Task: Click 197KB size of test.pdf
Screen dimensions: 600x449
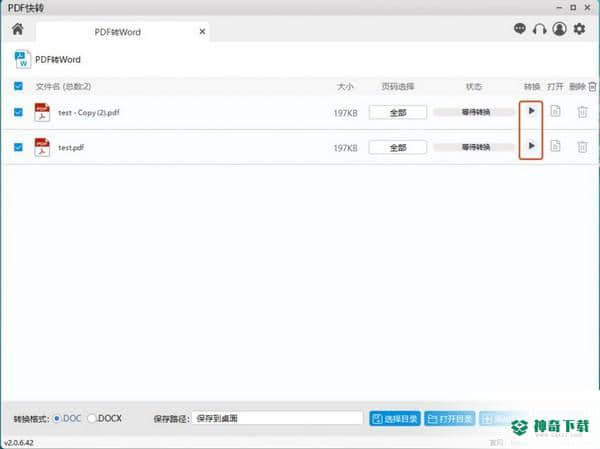Action: 346,148
